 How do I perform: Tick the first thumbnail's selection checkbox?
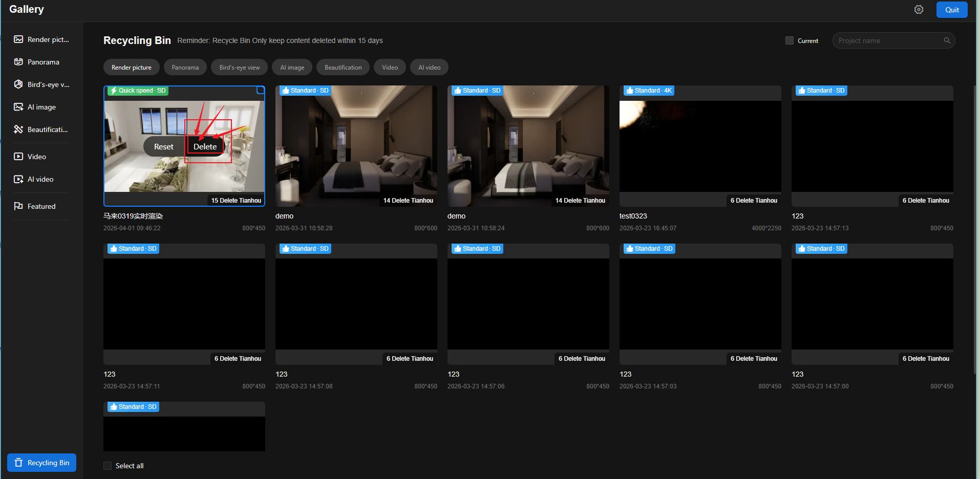pyautogui.click(x=260, y=91)
